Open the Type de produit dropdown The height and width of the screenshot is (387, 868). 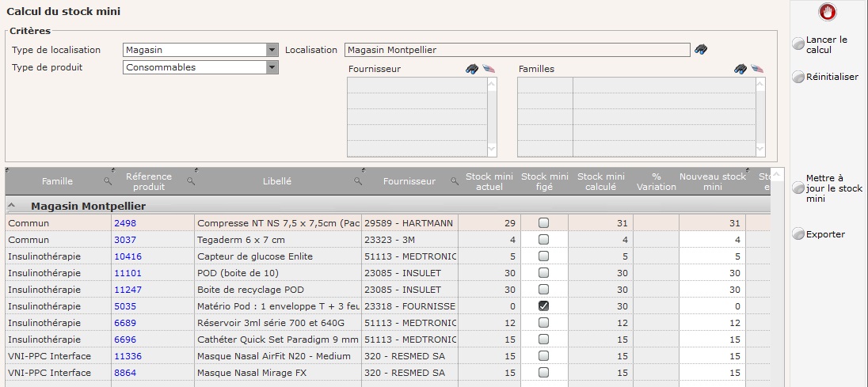272,67
